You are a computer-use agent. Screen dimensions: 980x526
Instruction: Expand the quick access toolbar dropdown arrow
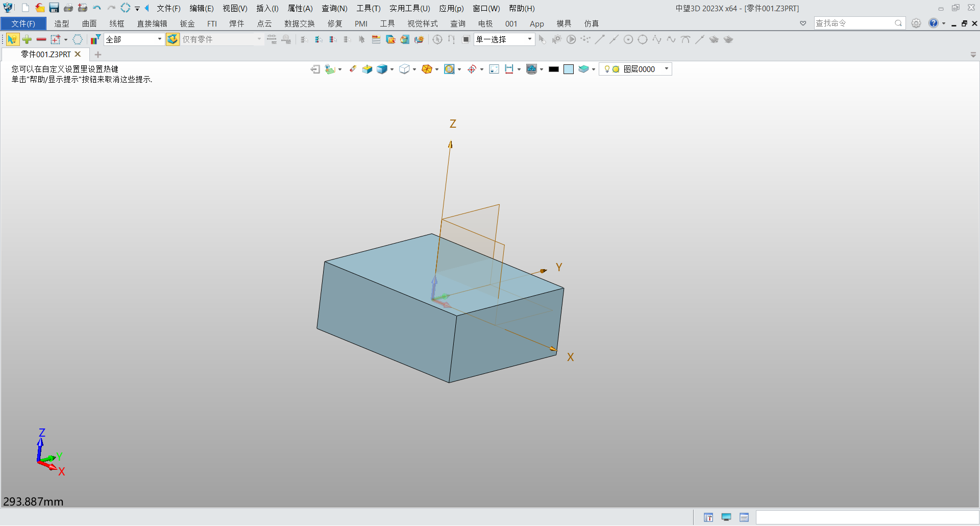137,9
